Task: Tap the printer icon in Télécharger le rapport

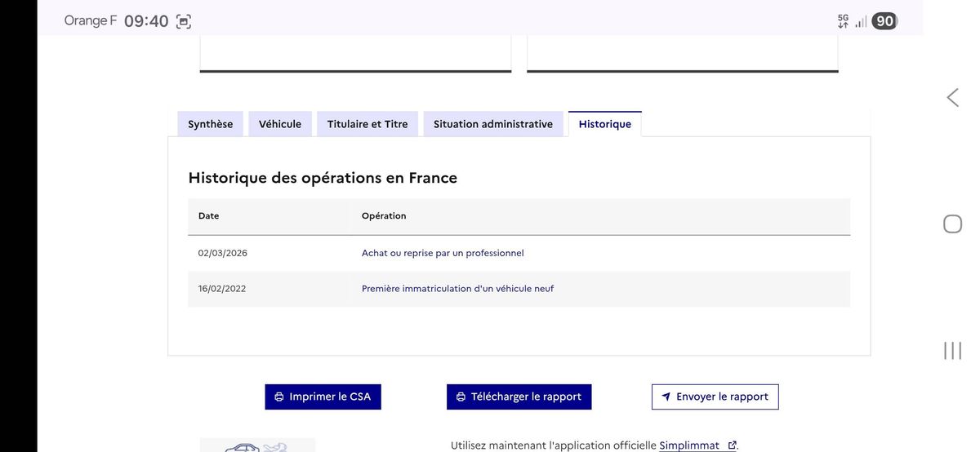Action: pos(461,397)
